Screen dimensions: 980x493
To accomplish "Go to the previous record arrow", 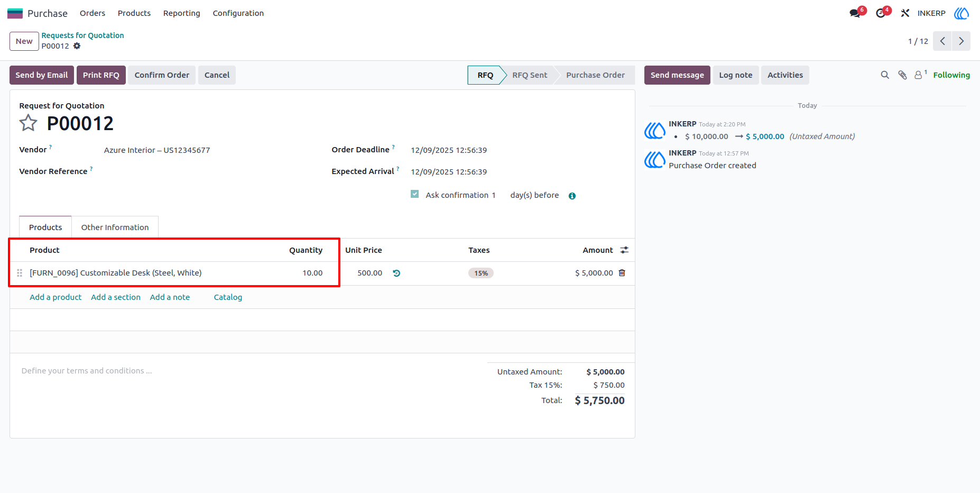I will (942, 41).
